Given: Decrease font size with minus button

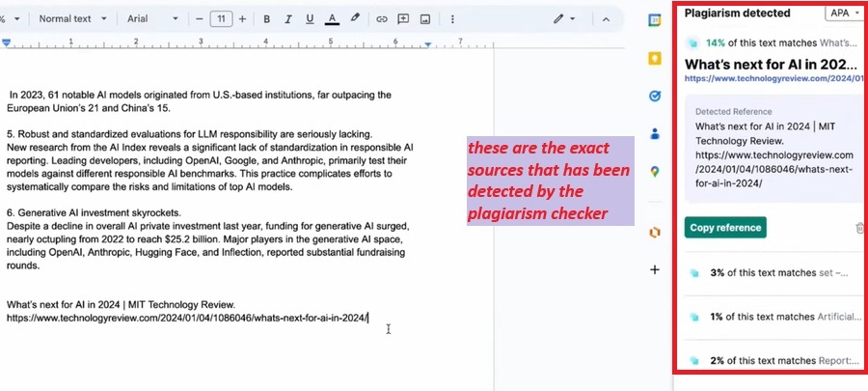Looking at the screenshot, I should (200, 19).
